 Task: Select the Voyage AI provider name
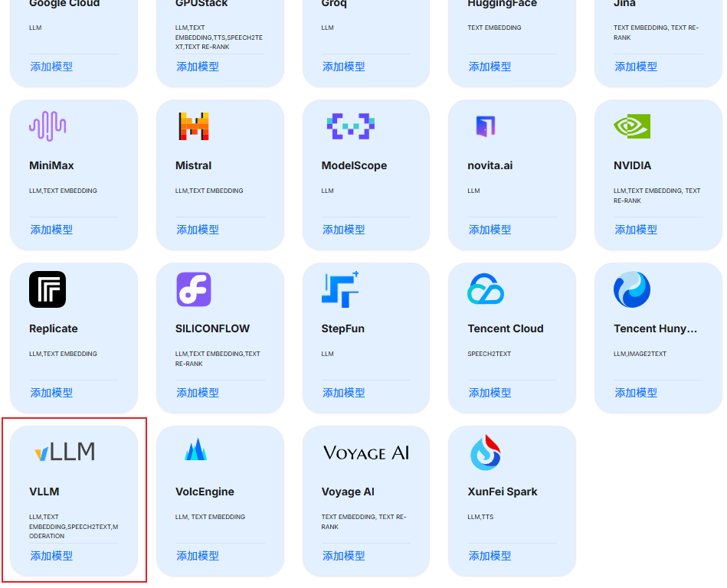(x=348, y=492)
